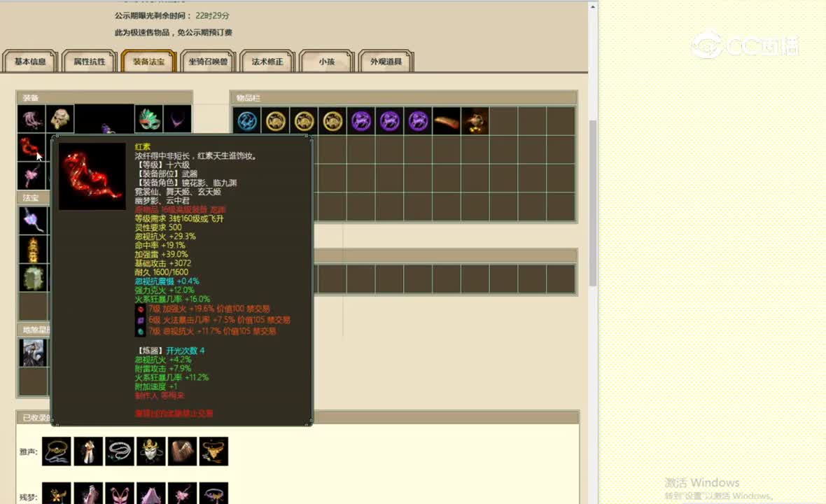Click the center outfit equipment slot
Viewport: 826px width, 504px height.
pos(104,119)
